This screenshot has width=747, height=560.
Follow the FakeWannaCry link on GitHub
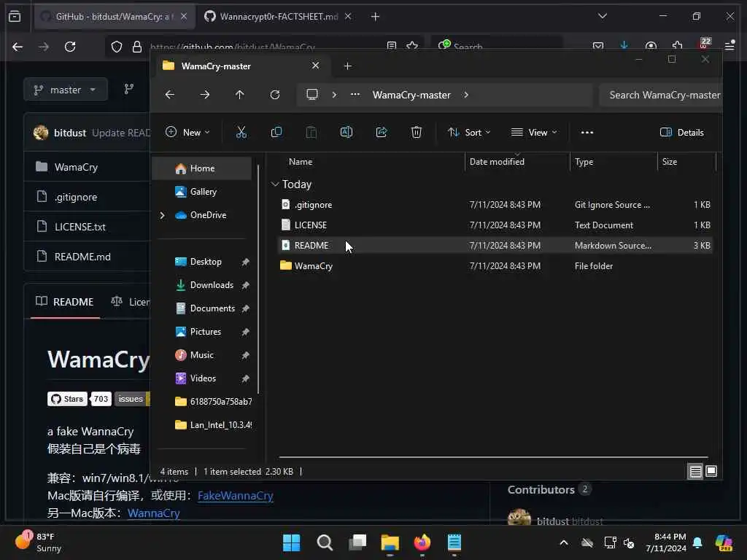[236, 496]
